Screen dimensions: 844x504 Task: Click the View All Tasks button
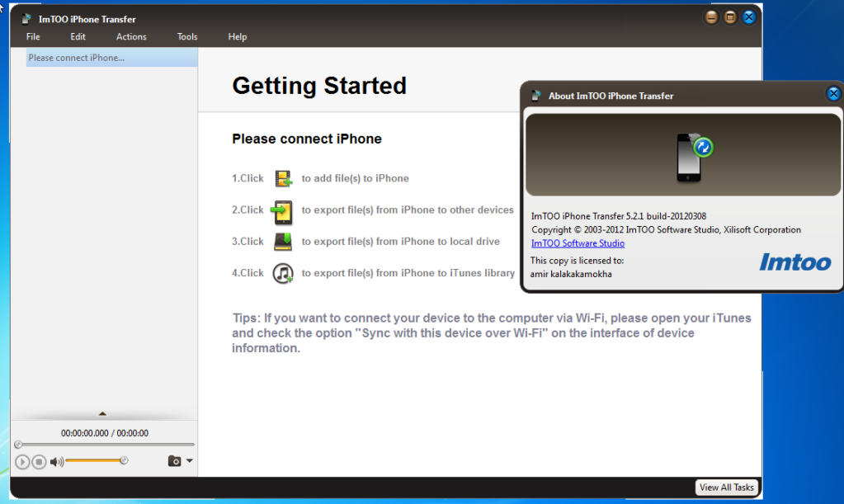pos(727,488)
